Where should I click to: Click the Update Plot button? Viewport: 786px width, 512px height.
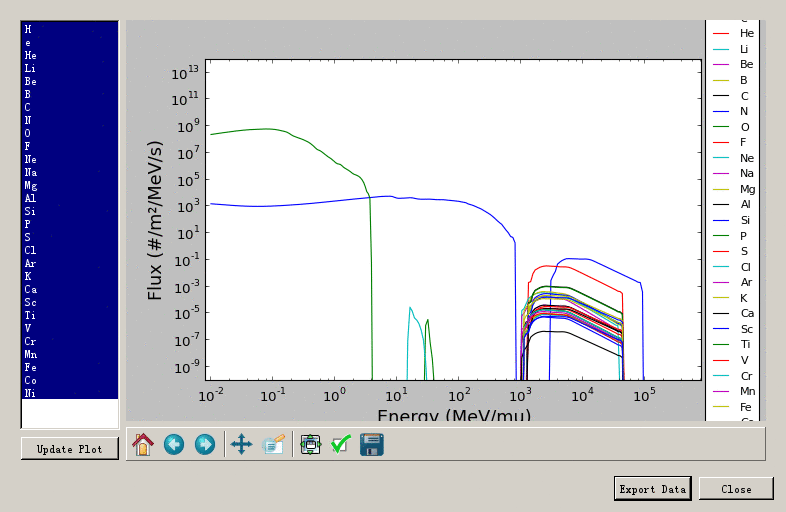[x=70, y=449]
